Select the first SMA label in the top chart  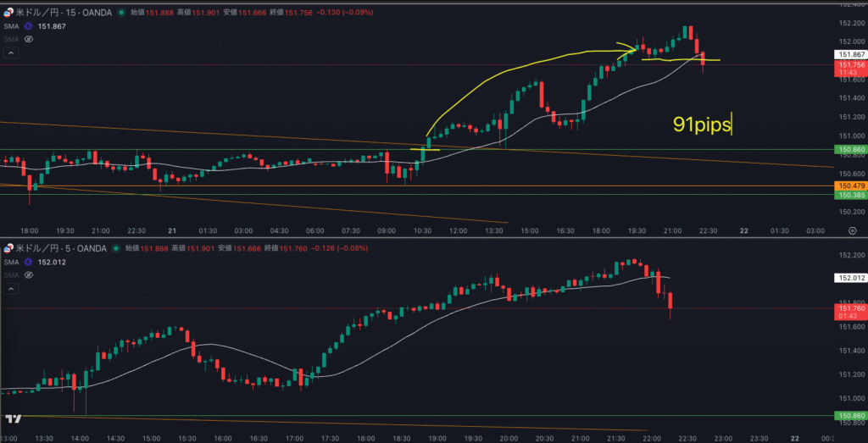click(11, 26)
